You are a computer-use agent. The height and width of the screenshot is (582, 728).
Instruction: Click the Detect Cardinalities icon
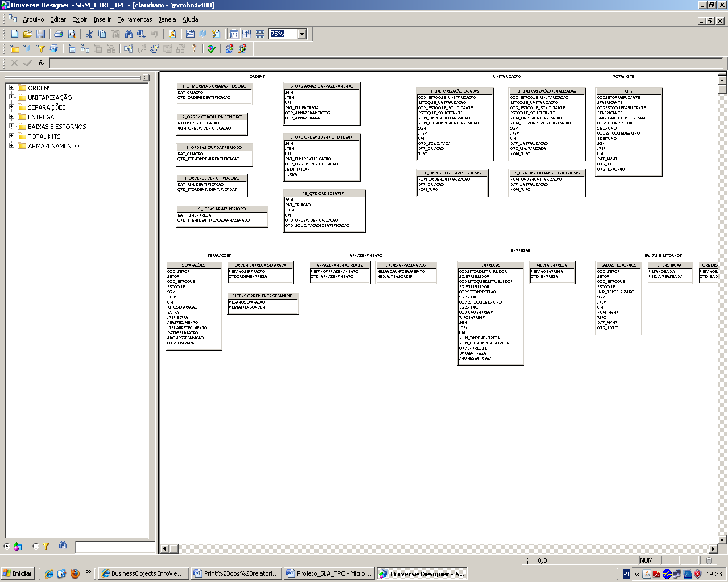[142, 49]
